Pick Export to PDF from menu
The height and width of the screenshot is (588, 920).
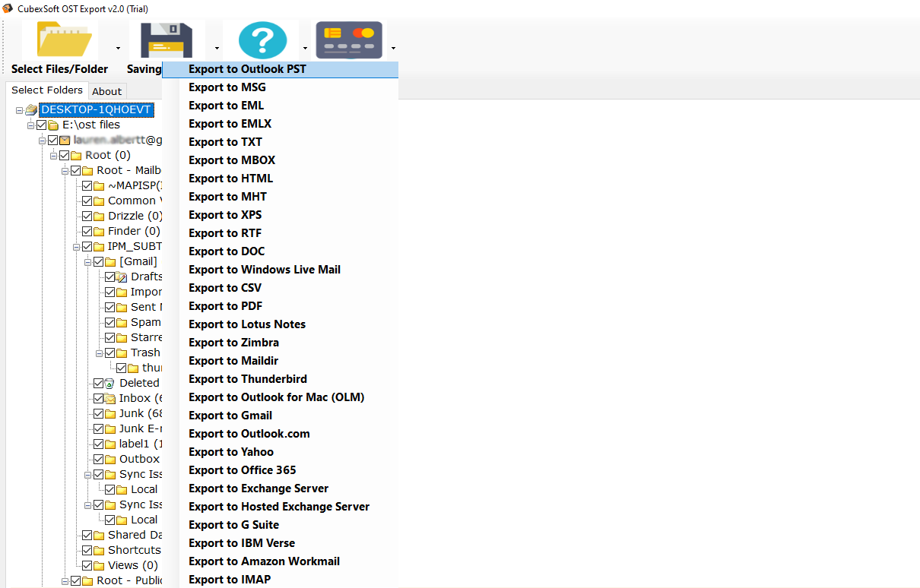click(x=225, y=306)
